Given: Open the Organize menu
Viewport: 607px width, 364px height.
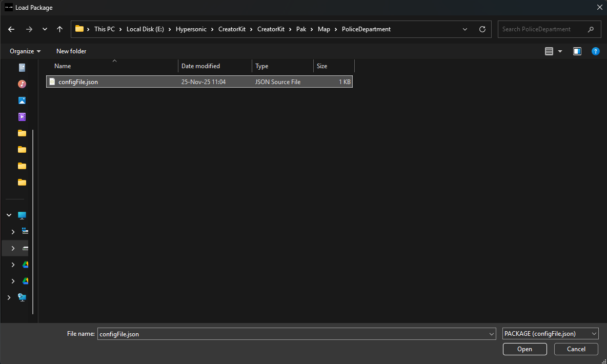Looking at the screenshot, I should click(25, 51).
